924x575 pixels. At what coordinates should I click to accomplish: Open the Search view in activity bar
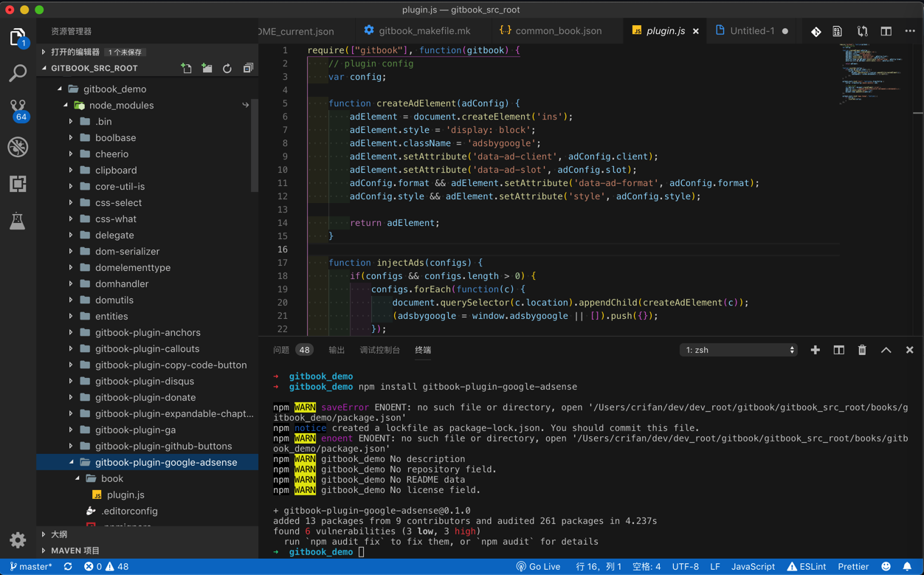[x=18, y=72]
